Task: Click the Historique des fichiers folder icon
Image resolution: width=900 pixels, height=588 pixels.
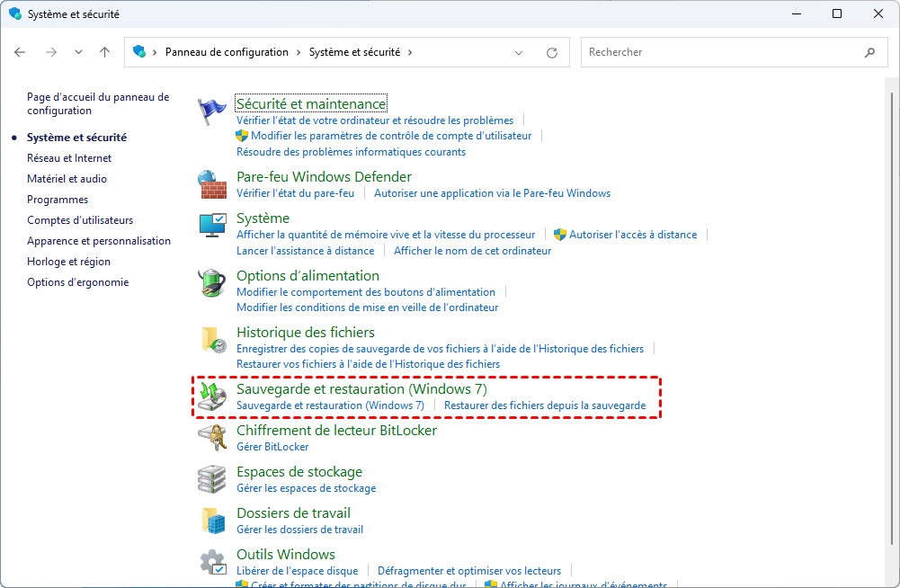Action: point(213,339)
